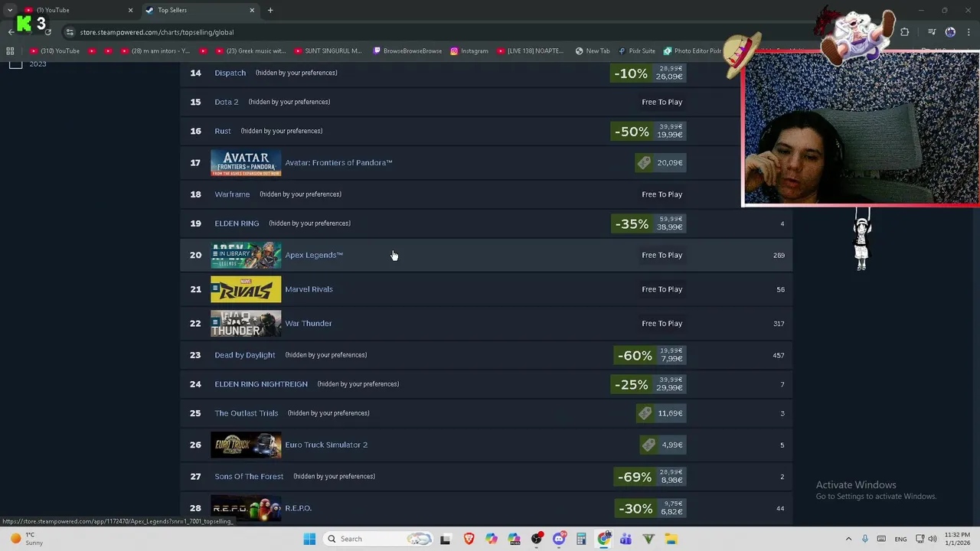The width and height of the screenshot is (980, 551).
Task: Click the Apex Legends title
Action: (314, 255)
